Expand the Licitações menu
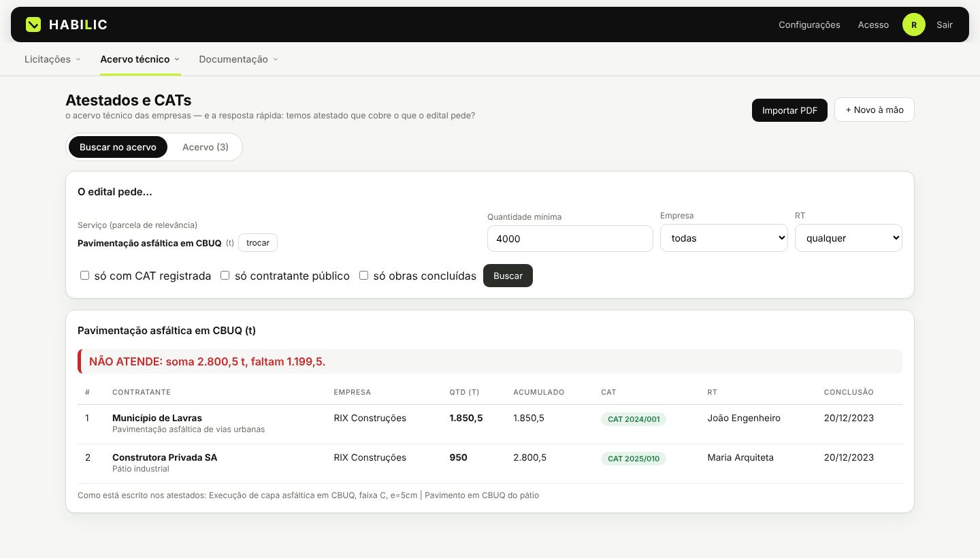980x558 pixels. pos(52,59)
